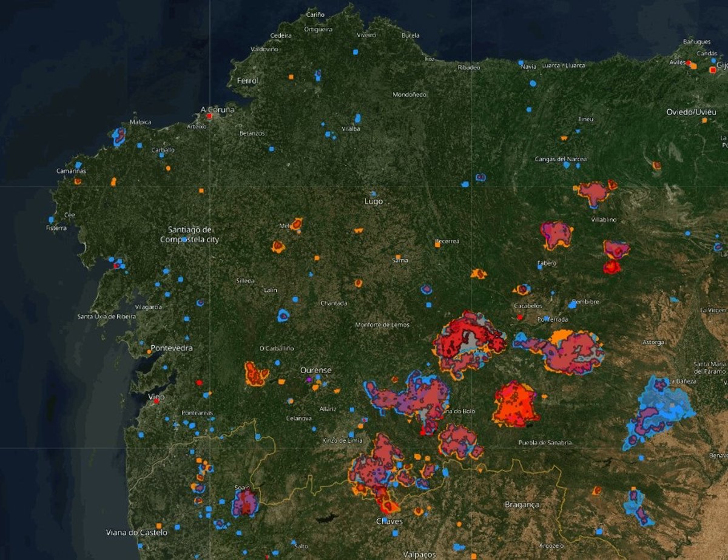Click the Tineu label
This screenshot has height=560, width=728.
click(585, 119)
